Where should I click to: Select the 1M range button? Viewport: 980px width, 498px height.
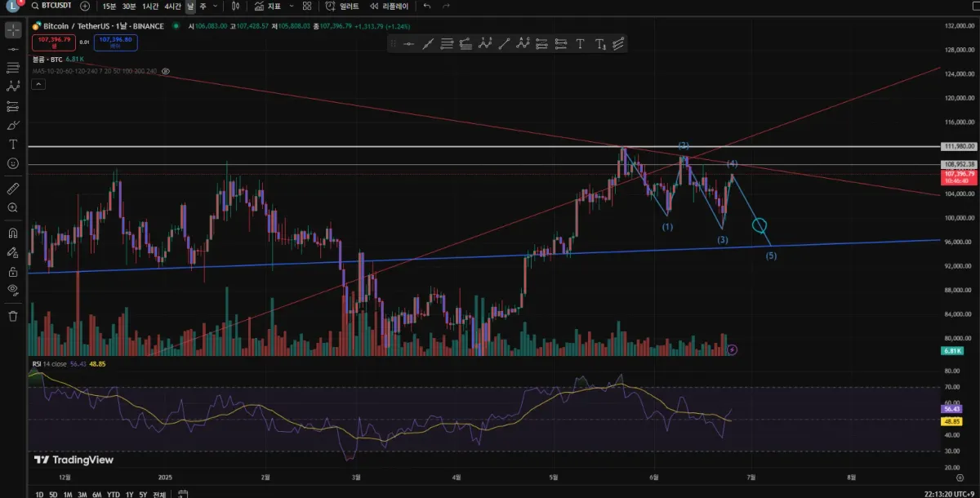click(68, 493)
